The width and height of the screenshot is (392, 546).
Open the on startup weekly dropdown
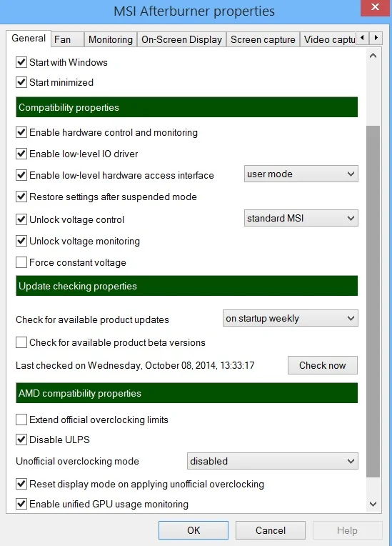pyautogui.click(x=290, y=318)
